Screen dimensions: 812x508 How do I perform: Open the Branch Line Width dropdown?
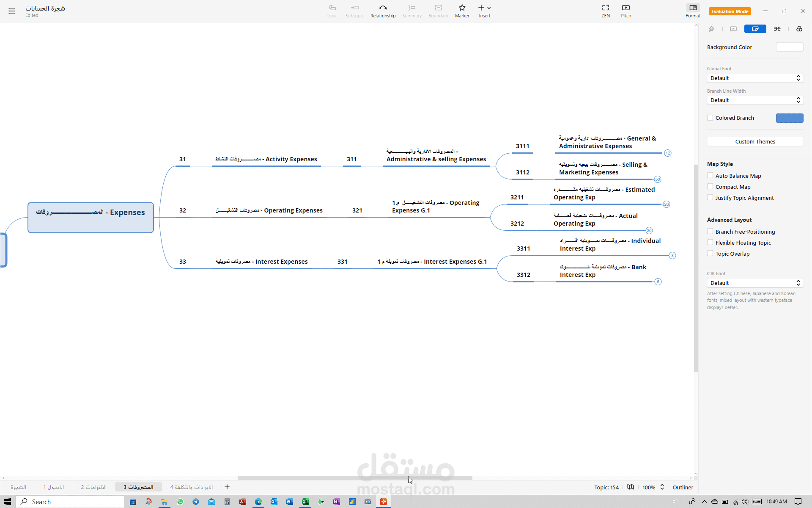click(755, 100)
